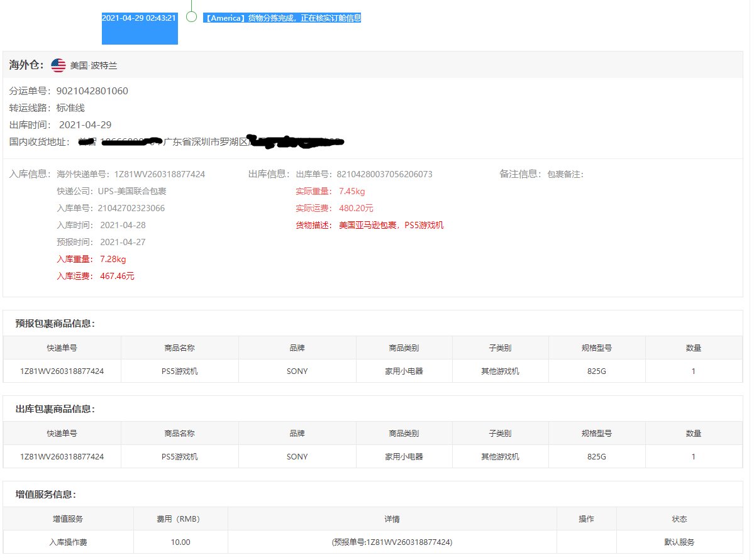The height and width of the screenshot is (560, 754).
Task: Click the 默认服务 status under 状态
Action: click(680, 542)
